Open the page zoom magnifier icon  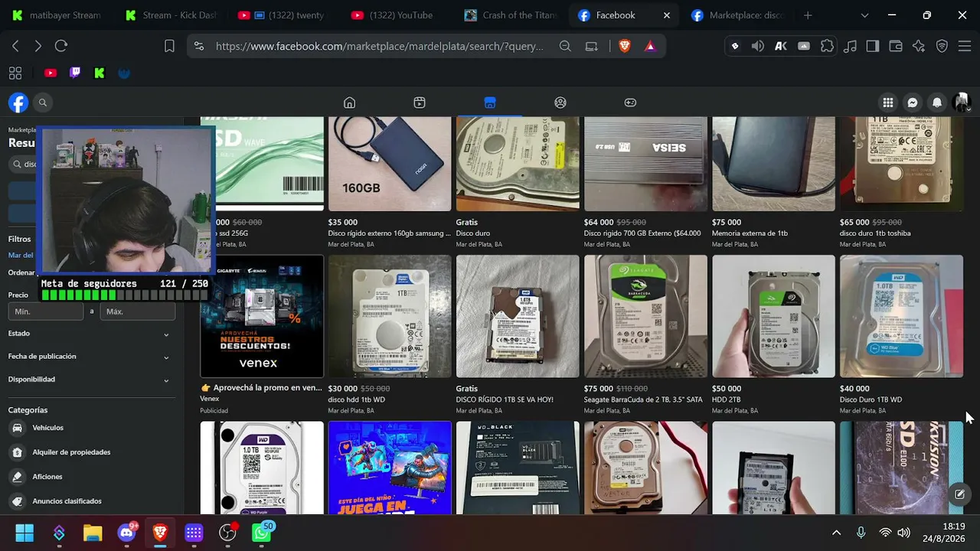click(x=565, y=46)
